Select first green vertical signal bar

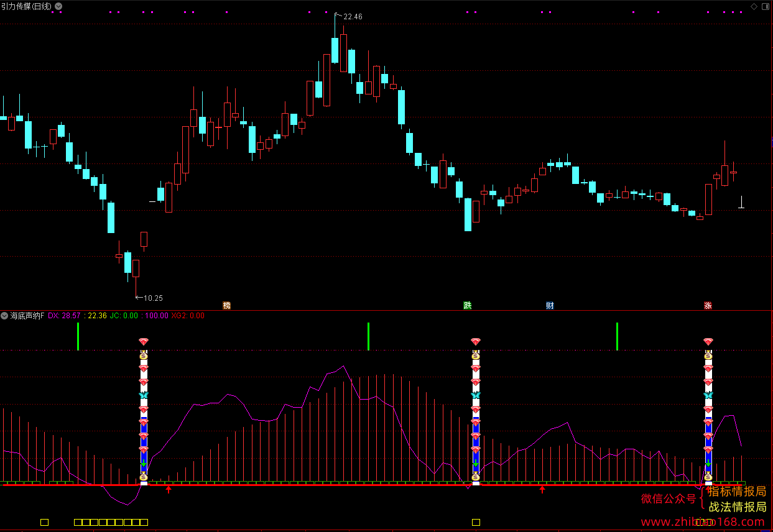78,336
